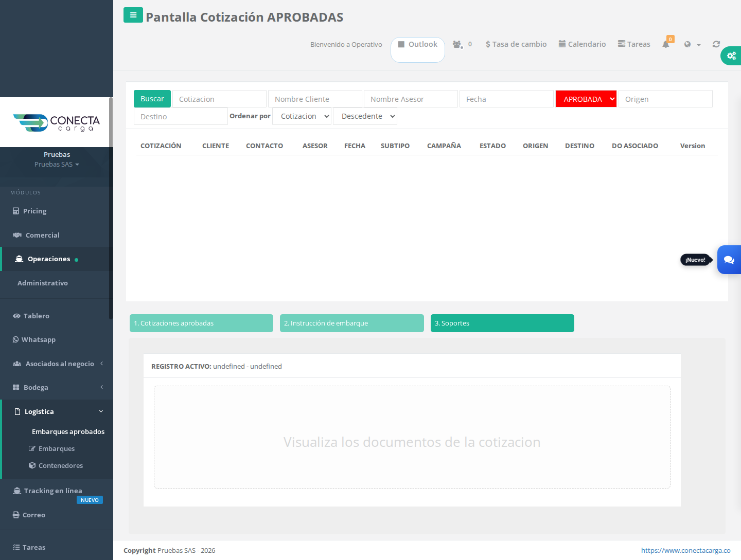The image size is (741, 560).
Task: Click the Whatsapp icon in sidebar
Action: tap(15, 339)
